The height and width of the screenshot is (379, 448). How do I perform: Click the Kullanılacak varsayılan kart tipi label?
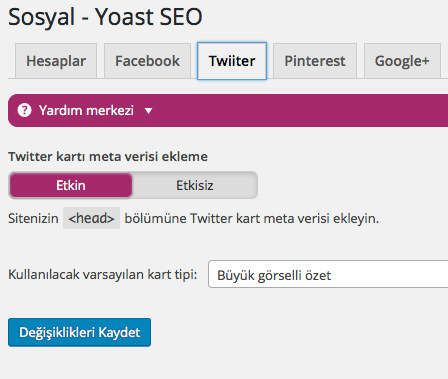coord(103,275)
